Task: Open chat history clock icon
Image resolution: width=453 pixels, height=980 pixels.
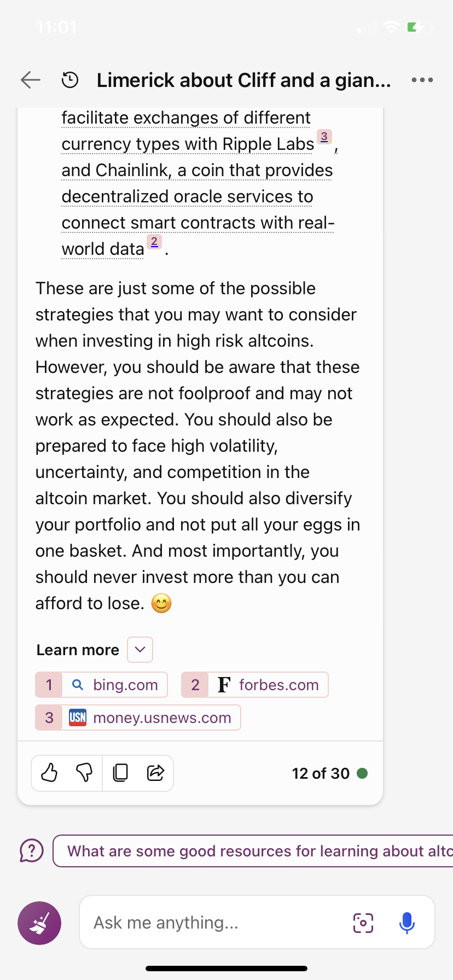Action: point(69,80)
